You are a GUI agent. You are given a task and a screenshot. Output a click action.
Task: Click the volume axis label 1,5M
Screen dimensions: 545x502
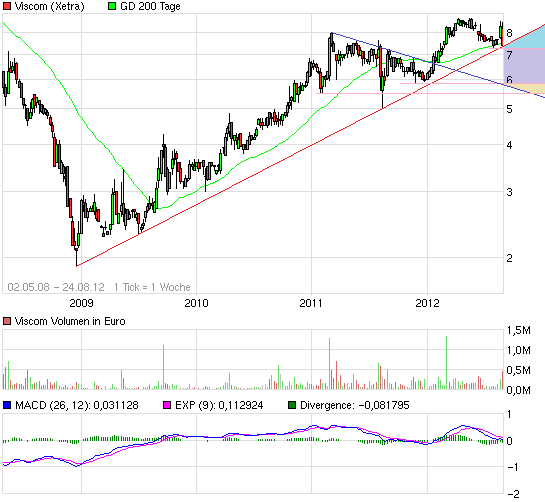coord(519,330)
